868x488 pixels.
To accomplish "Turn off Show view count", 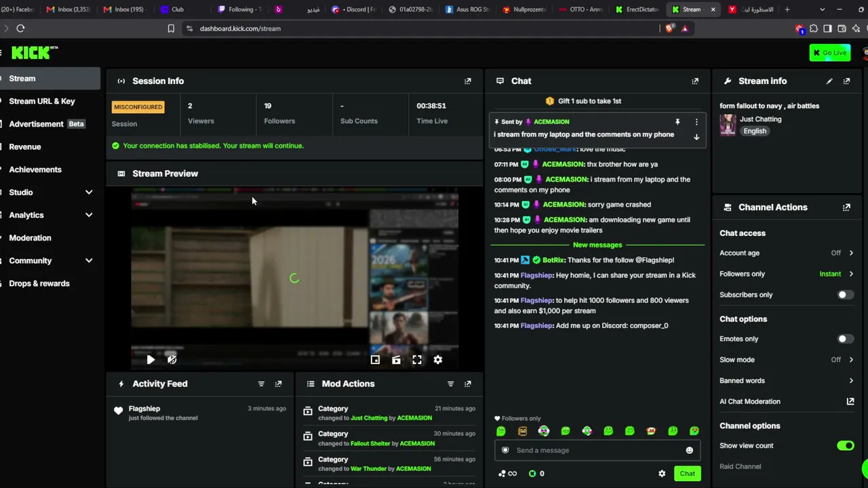I will click(x=845, y=446).
